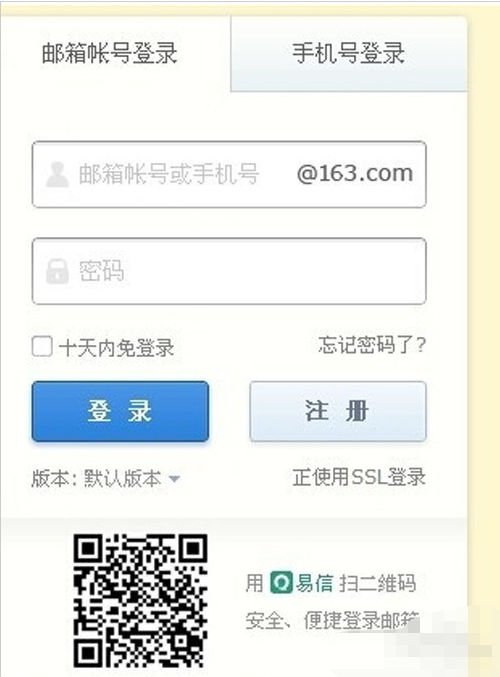
Task: Click the padlock icon in password field
Action: click(57, 271)
